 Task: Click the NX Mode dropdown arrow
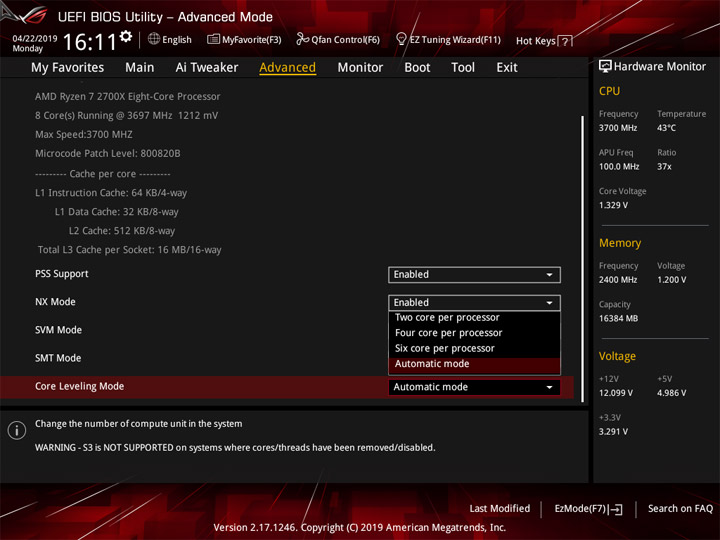[549, 303]
